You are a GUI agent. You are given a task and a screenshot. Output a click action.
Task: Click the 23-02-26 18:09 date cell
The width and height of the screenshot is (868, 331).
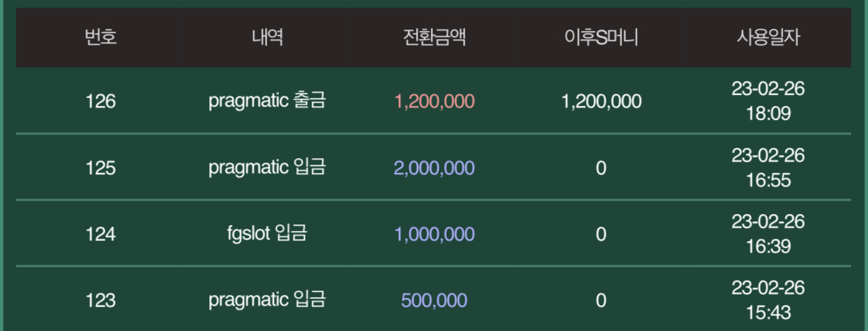coord(768,102)
